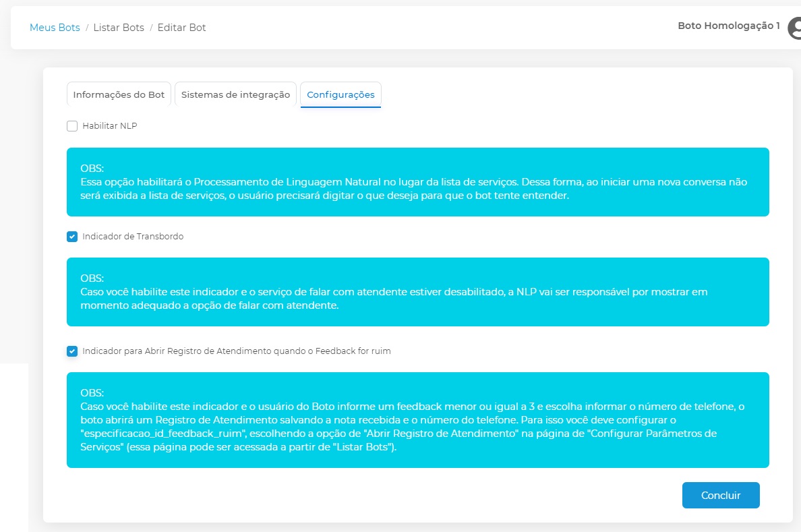Click the OBS note about Processamento de Linguagem Natural
This screenshot has height=532, width=801.
coord(417,182)
